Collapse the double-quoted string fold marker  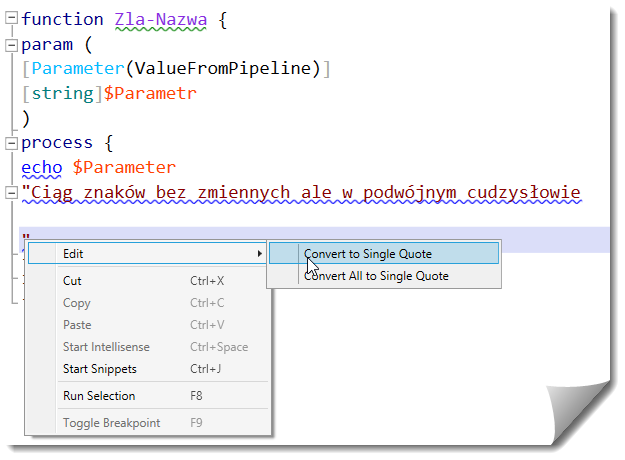pos(11,192)
